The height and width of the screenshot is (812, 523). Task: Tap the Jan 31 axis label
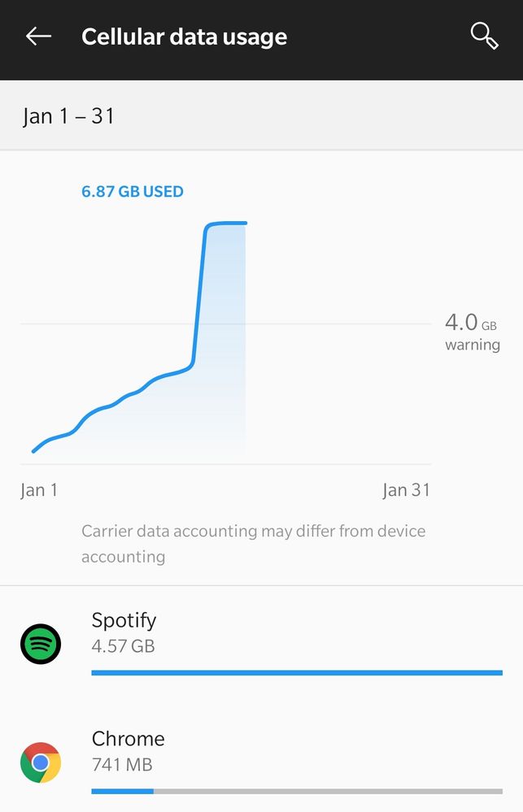(406, 490)
